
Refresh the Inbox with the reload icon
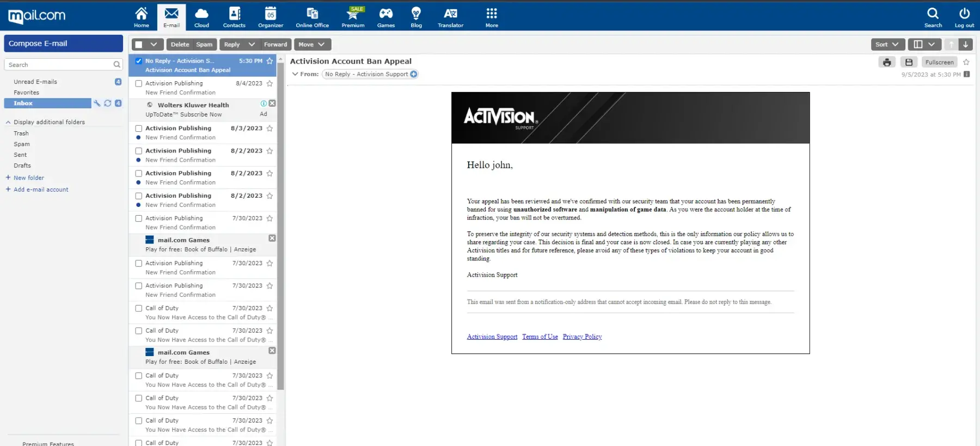coord(108,103)
